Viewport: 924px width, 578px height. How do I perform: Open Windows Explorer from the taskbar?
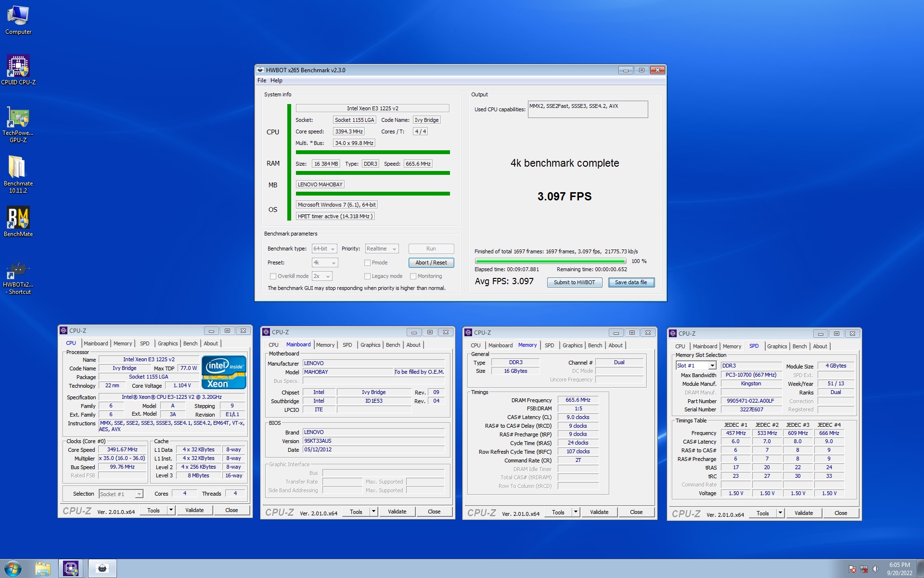point(42,569)
